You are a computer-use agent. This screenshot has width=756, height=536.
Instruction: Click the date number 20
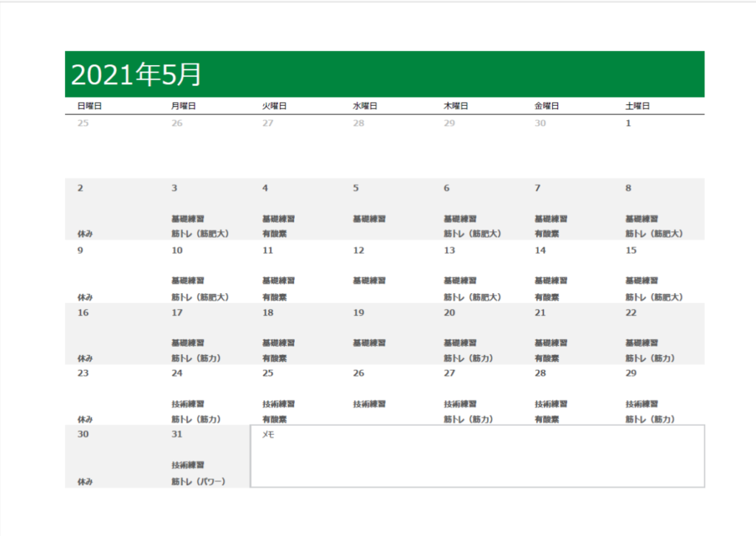(x=449, y=312)
